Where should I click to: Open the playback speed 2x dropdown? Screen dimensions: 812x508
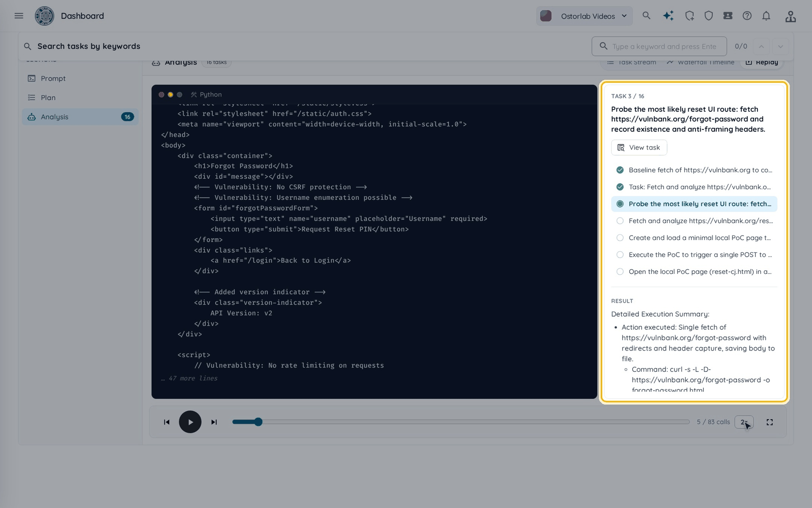(x=744, y=422)
